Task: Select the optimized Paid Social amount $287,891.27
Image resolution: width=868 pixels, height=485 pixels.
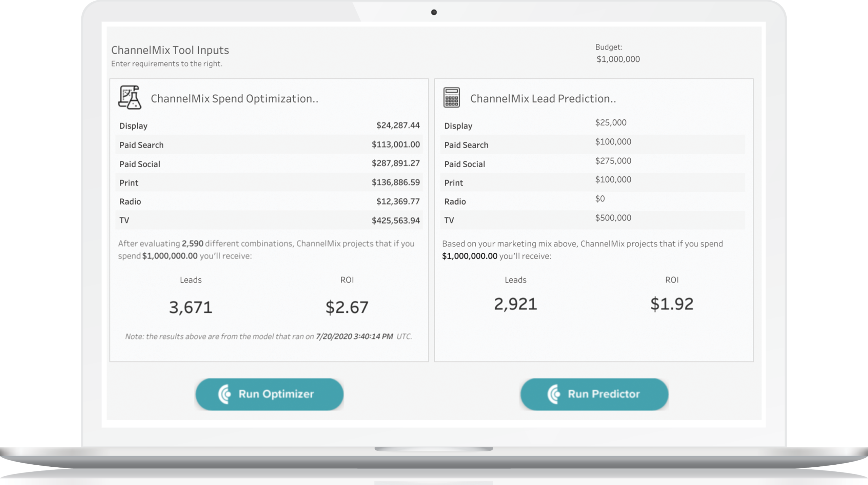Action: pos(396,163)
